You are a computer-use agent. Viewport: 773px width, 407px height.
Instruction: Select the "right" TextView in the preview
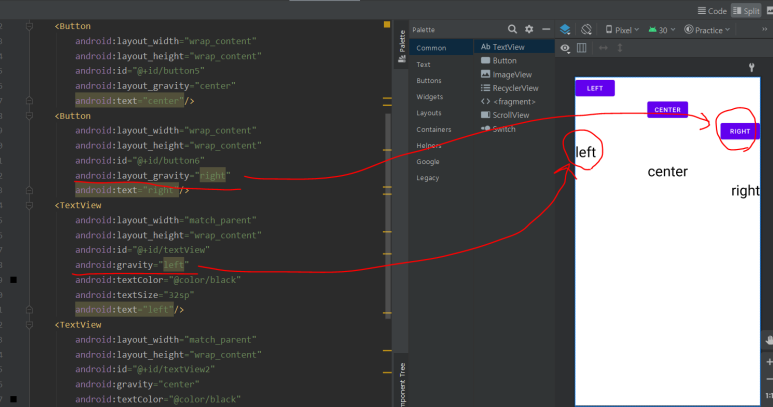(x=745, y=191)
